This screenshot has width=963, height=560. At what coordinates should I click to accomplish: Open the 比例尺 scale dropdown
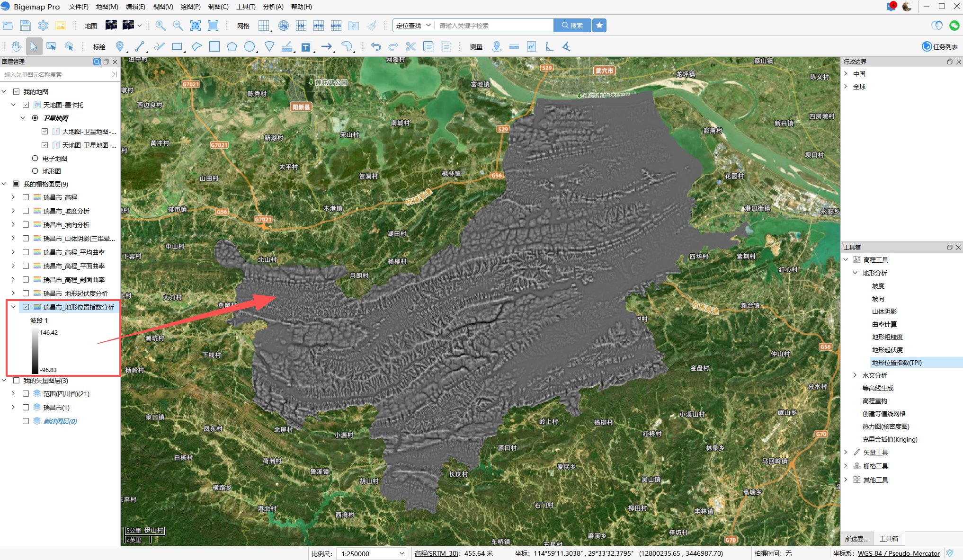(x=372, y=553)
